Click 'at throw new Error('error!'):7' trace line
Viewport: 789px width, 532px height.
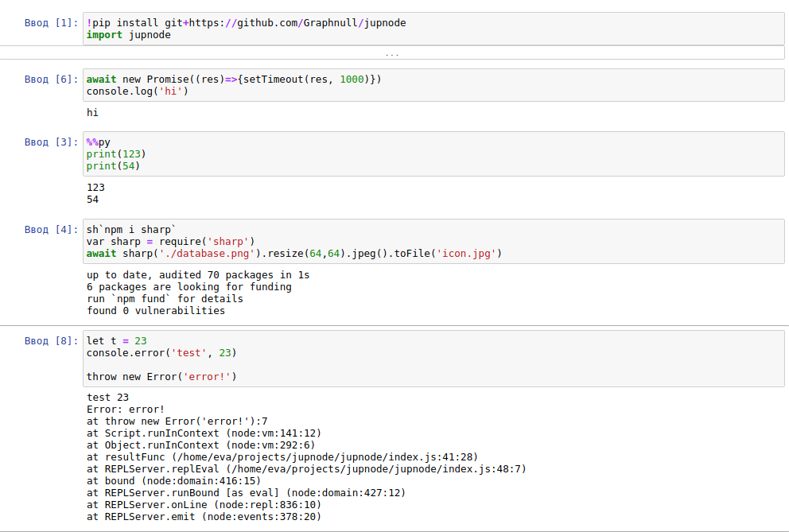(x=177, y=421)
